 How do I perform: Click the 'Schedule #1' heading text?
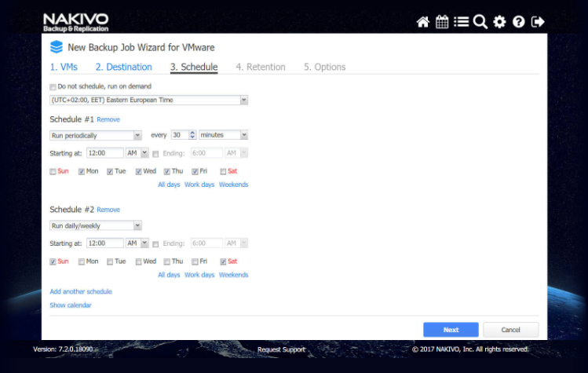71,119
